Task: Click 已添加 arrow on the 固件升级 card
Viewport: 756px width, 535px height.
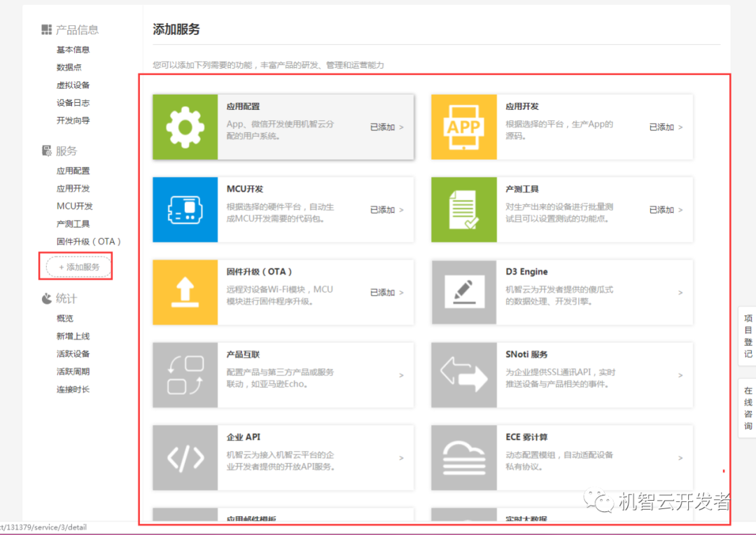Action: coord(386,292)
